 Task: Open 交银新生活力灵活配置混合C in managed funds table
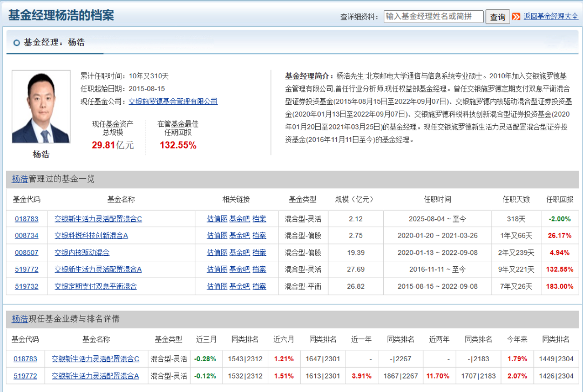pyautogui.click(x=98, y=219)
